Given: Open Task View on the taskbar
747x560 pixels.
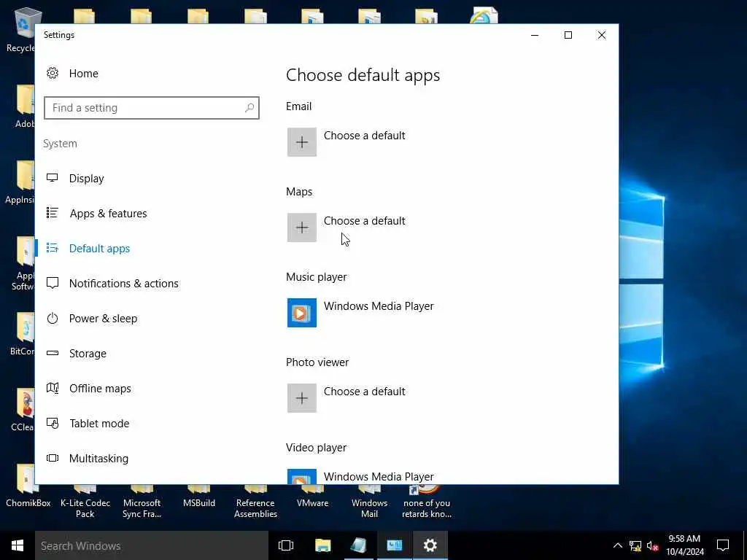Looking at the screenshot, I should click(286, 545).
